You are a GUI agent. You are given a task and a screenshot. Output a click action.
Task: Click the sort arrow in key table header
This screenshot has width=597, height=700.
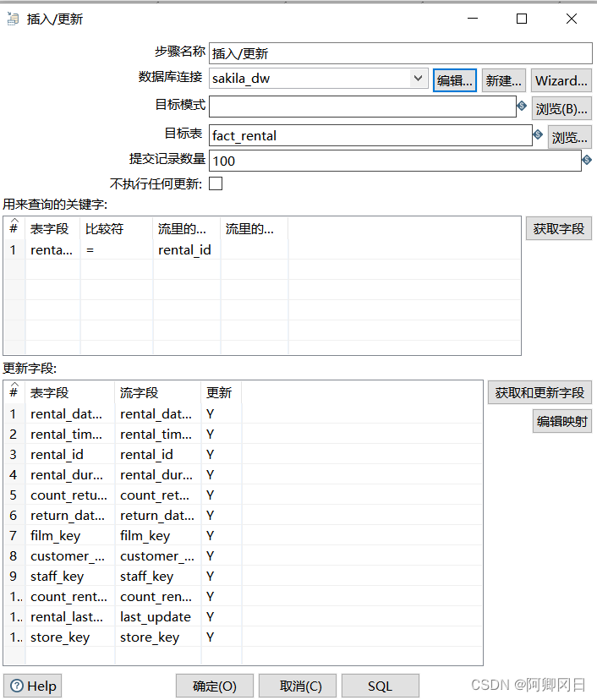click(14, 222)
